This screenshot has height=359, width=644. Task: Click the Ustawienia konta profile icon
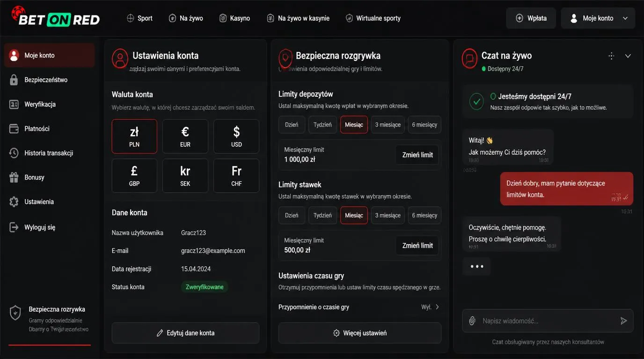pyautogui.click(x=120, y=58)
